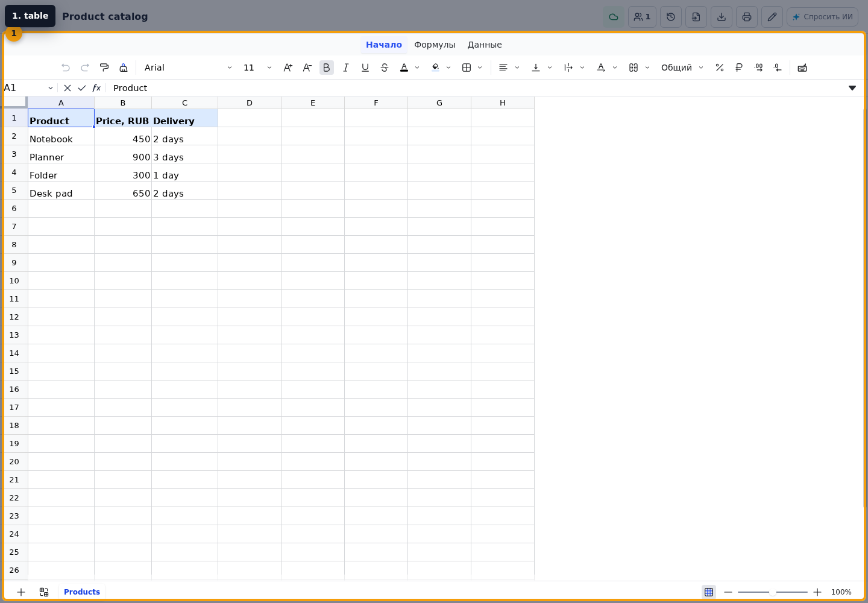Open the fx insert function button
Image resolution: width=868 pixels, height=603 pixels.
(x=96, y=88)
